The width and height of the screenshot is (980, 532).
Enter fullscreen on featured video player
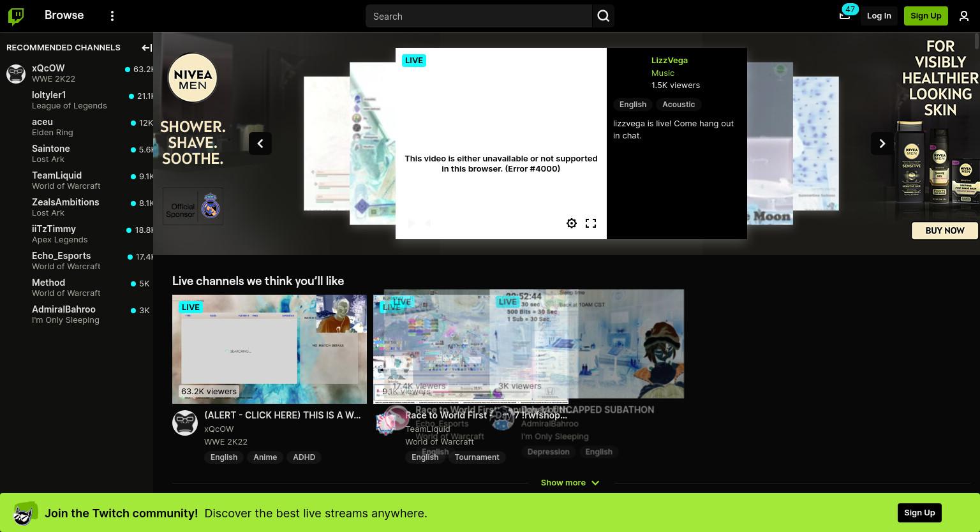click(x=591, y=223)
